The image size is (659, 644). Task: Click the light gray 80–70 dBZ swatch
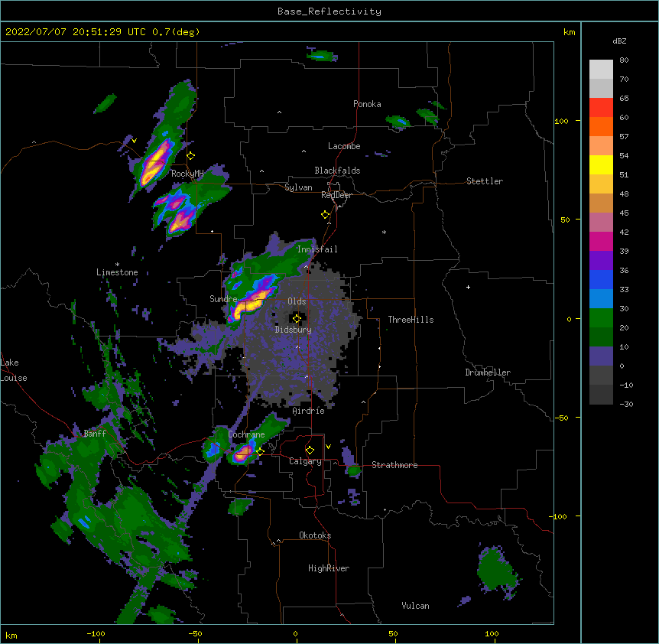[x=601, y=70]
